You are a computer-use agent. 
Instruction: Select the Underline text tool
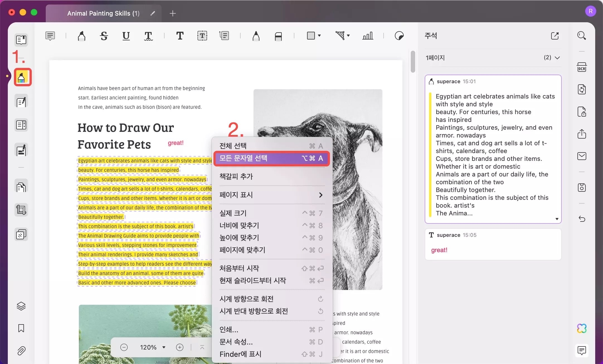[x=126, y=36]
